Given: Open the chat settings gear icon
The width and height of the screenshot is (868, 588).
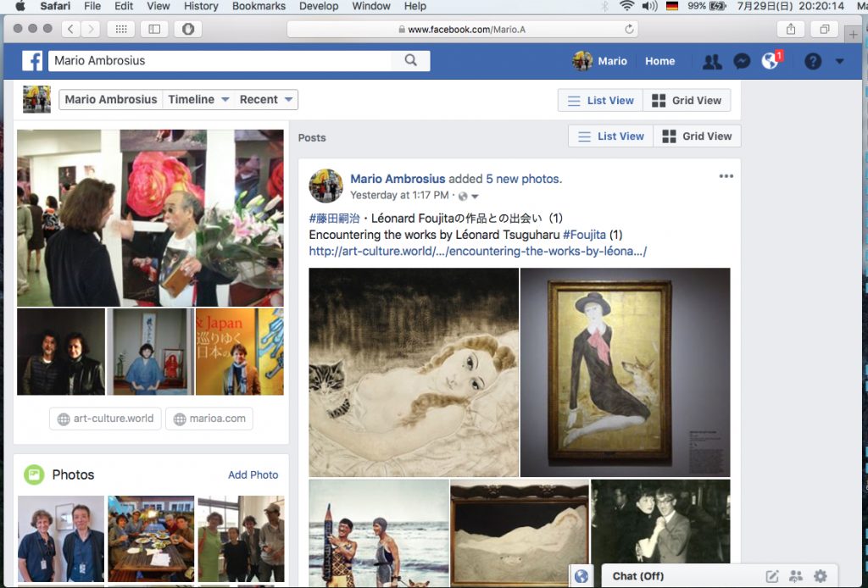Looking at the screenshot, I should pos(821,576).
